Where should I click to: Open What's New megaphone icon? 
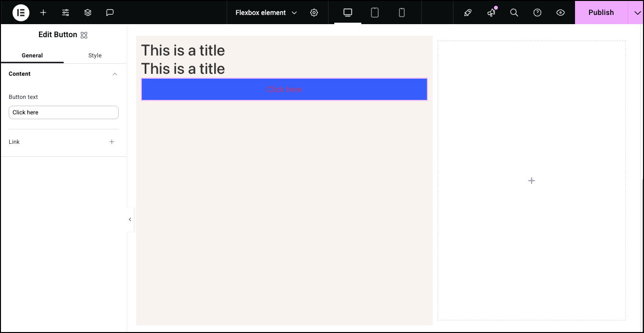(x=491, y=13)
